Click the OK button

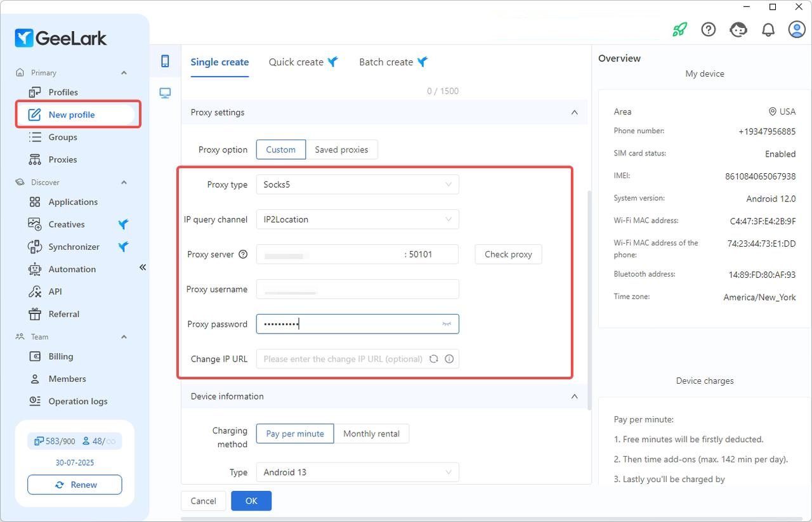(x=251, y=501)
